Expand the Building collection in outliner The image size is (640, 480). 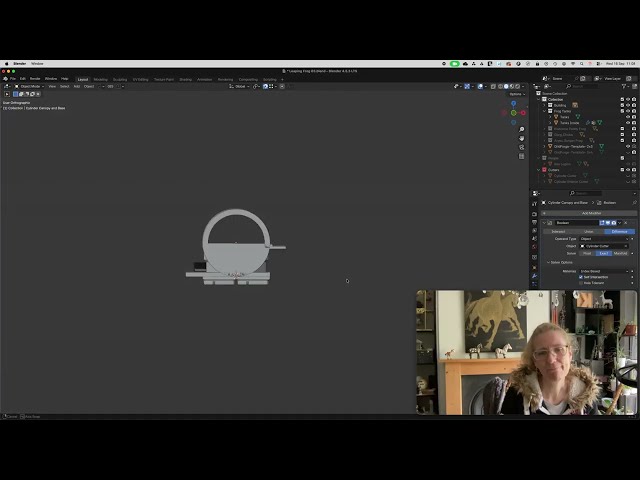pos(544,105)
